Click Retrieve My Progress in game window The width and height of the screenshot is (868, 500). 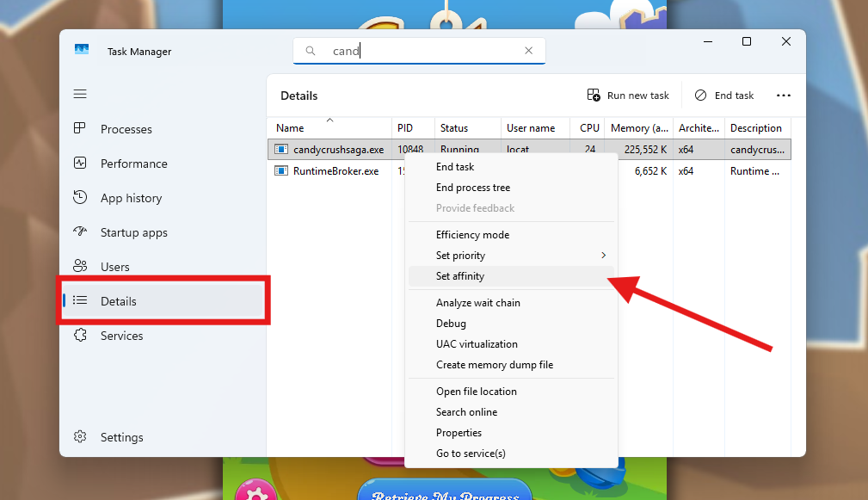[x=445, y=490]
